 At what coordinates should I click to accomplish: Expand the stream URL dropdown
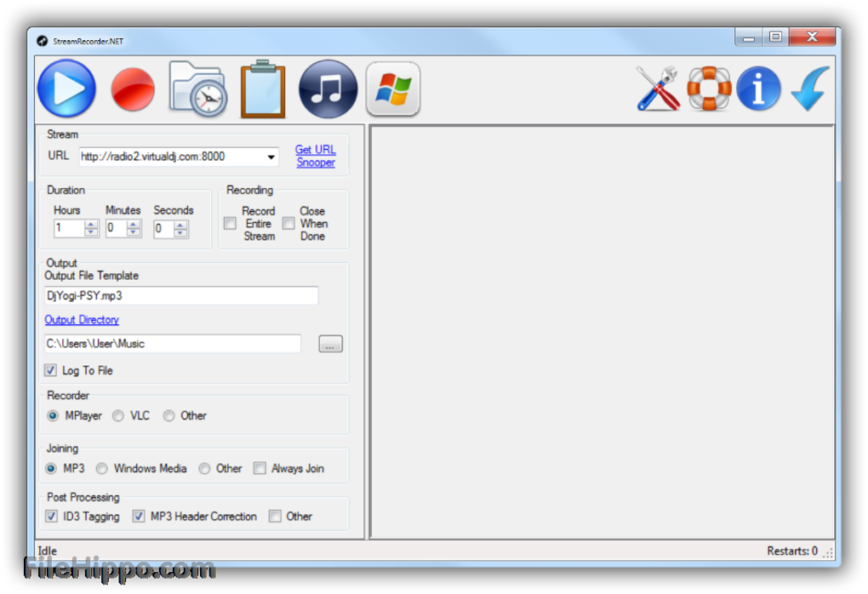[x=271, y=157]
